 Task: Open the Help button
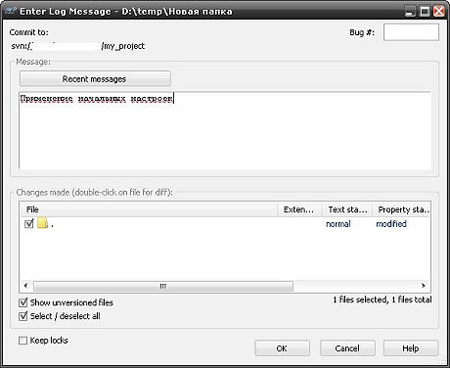coord(411,348)
